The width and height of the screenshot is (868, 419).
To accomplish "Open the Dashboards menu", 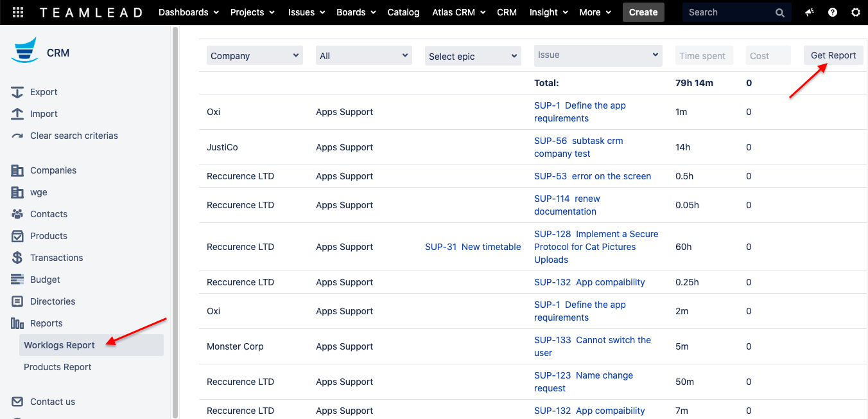I will point(188,12).
